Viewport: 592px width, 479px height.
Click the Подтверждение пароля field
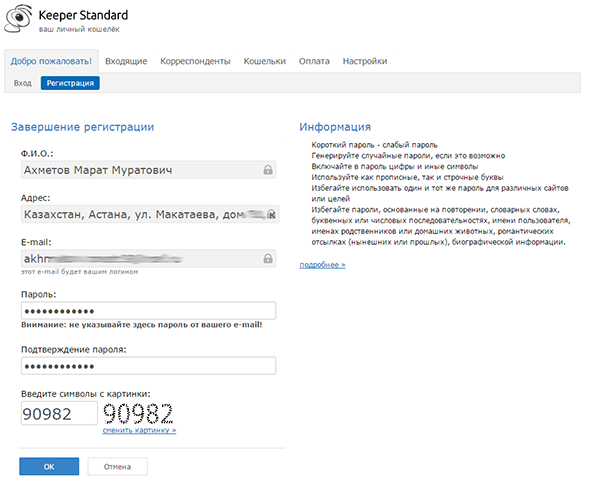148,366
